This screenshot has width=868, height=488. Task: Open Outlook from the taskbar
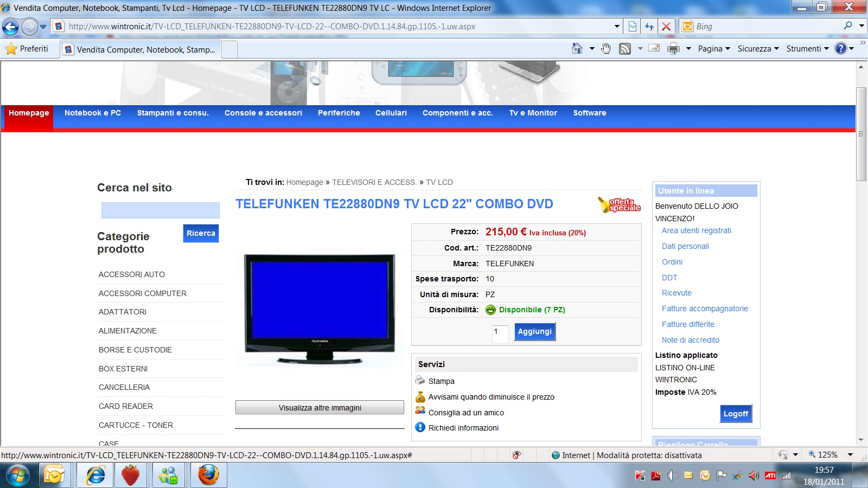(x=54, y=476)
